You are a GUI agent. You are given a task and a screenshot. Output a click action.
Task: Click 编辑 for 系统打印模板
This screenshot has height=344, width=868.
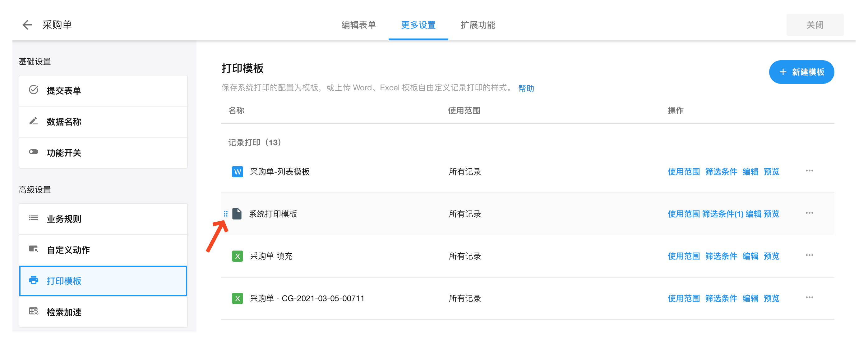tap(753, 214)
